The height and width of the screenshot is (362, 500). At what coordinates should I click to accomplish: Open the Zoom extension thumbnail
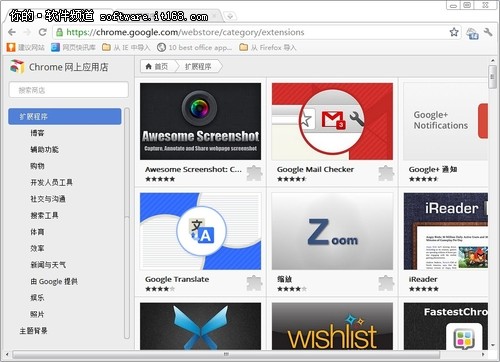point(332,231)
